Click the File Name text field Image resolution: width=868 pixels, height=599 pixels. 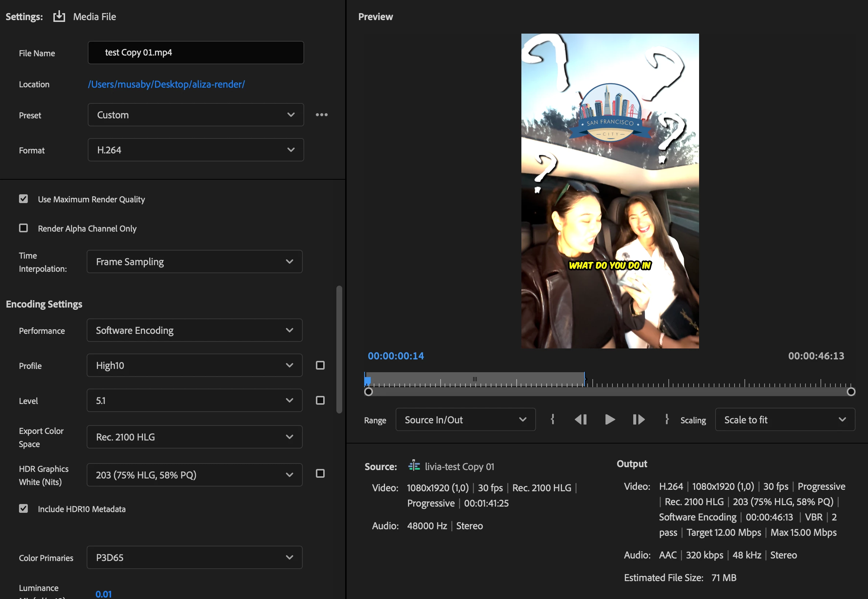pyautogui.click(x=195, y=53)
